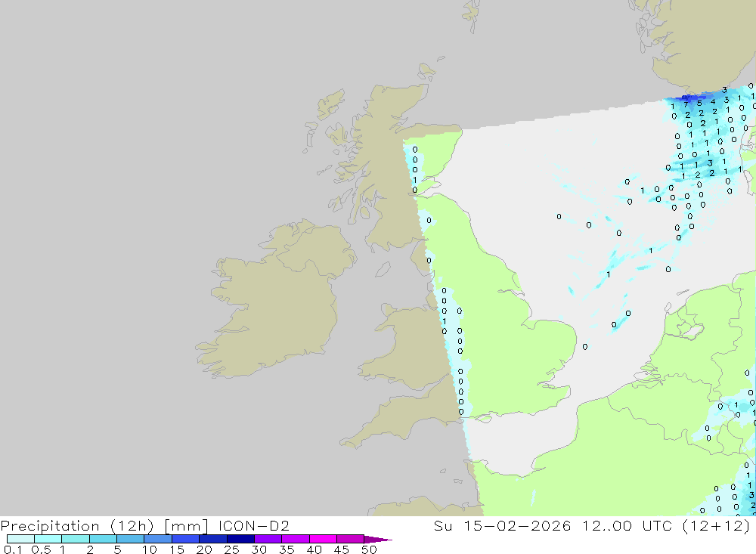
Task: Click the '12..00 UTC' time text
Action: point(627,525)
